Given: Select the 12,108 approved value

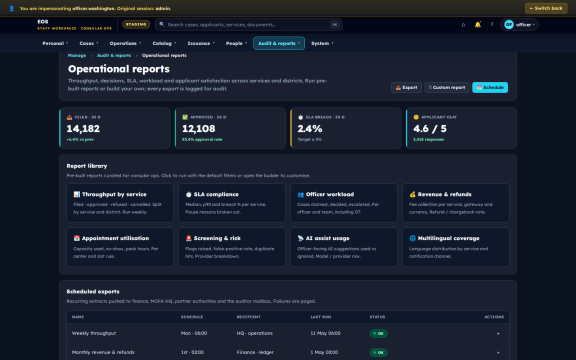Looking at the screenshot, I should (199, 129).
